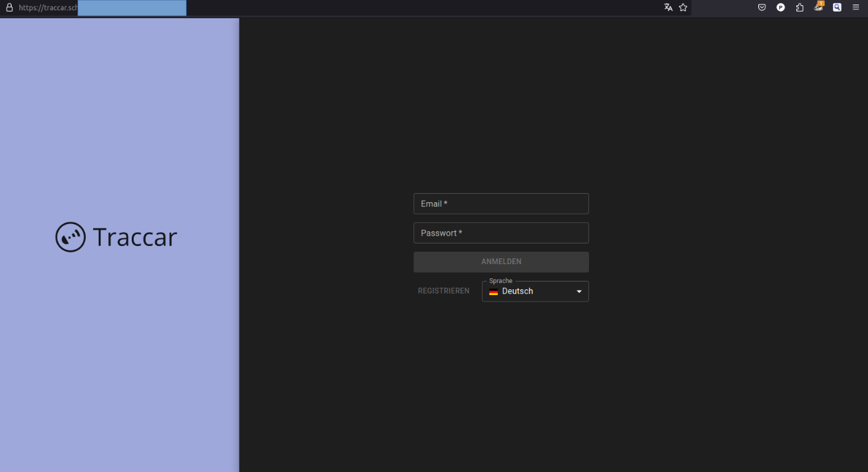868x472 pixels.
Task: Click the REGISTRIEREN button
Action: tap(444, 291)
